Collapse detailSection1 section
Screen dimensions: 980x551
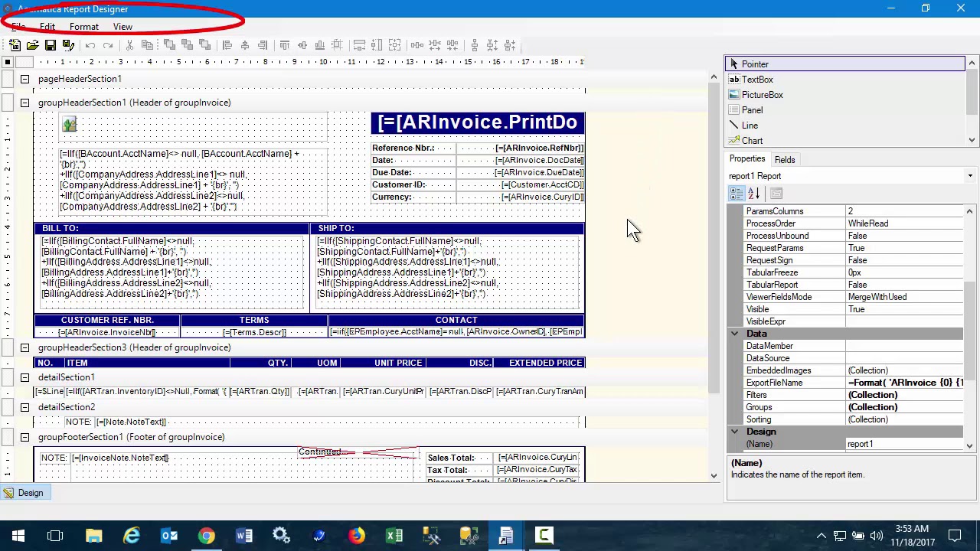[24, 377]
